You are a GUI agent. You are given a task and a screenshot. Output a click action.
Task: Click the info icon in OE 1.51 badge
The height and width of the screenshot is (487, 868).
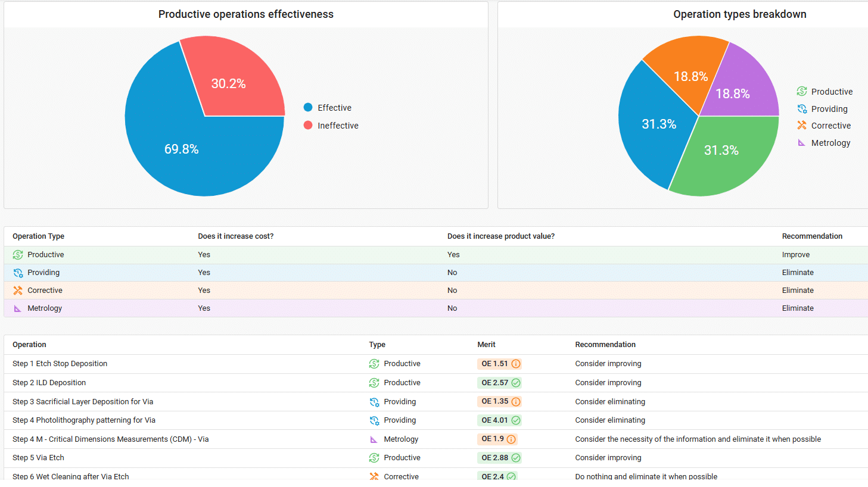pyautogui.click(x=516, y=364)
